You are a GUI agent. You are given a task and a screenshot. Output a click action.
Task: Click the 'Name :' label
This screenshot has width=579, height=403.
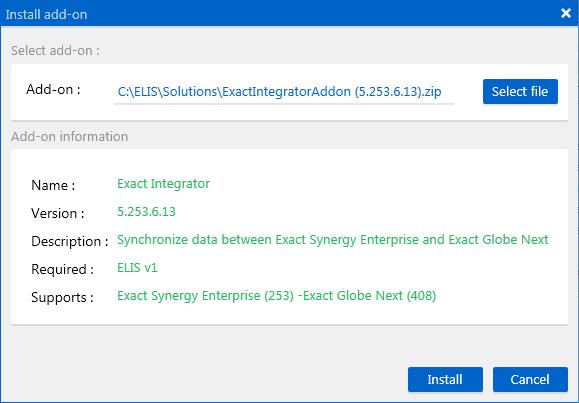coord(53,185)
